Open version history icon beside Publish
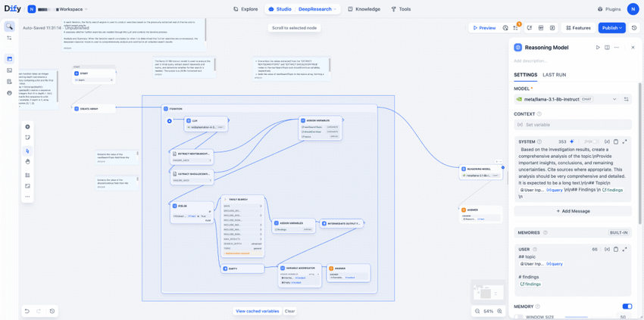 (x=635, y=28)
